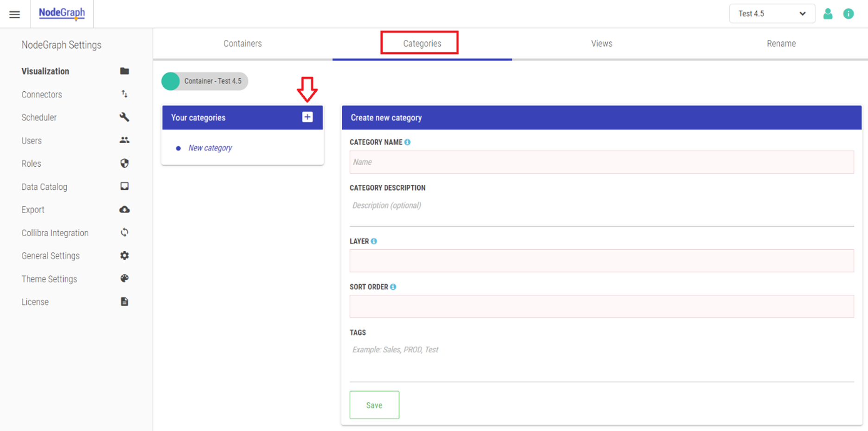The image size is (868, 431).
Task: Click the Users people icon
Action: (x=124, y=140)
